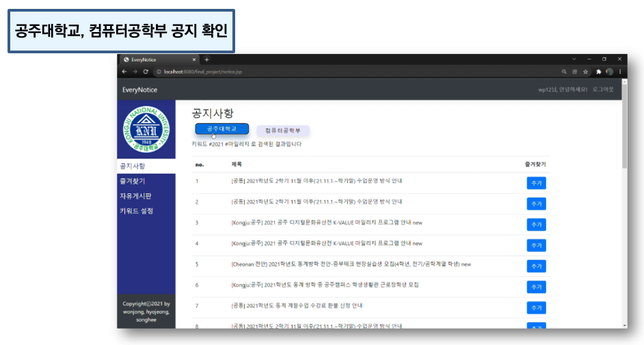This screenshot has height=345, width=644.
Task: Open a new browser tab with plus
Action: pyautogui.click(x=206, y=60)
